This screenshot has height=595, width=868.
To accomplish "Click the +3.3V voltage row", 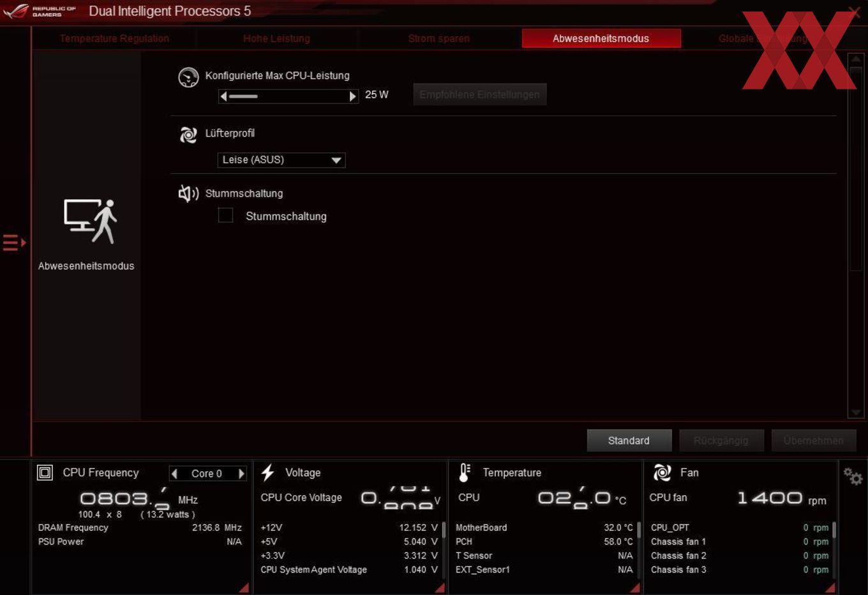I will click(349, 556).
